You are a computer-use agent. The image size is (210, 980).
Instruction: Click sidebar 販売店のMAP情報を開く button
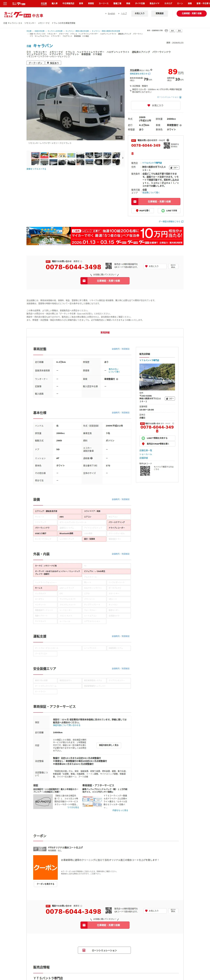pos(157,444)
